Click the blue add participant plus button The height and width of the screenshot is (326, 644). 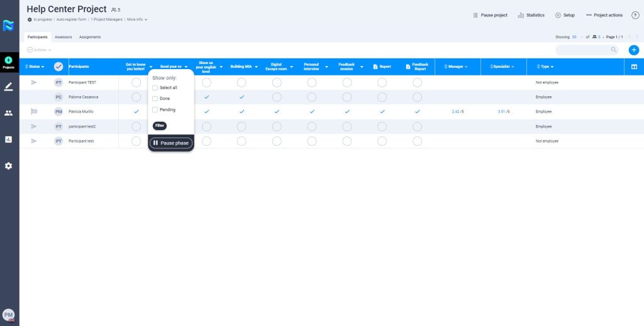pyautogui.click(x=633, y=50)
